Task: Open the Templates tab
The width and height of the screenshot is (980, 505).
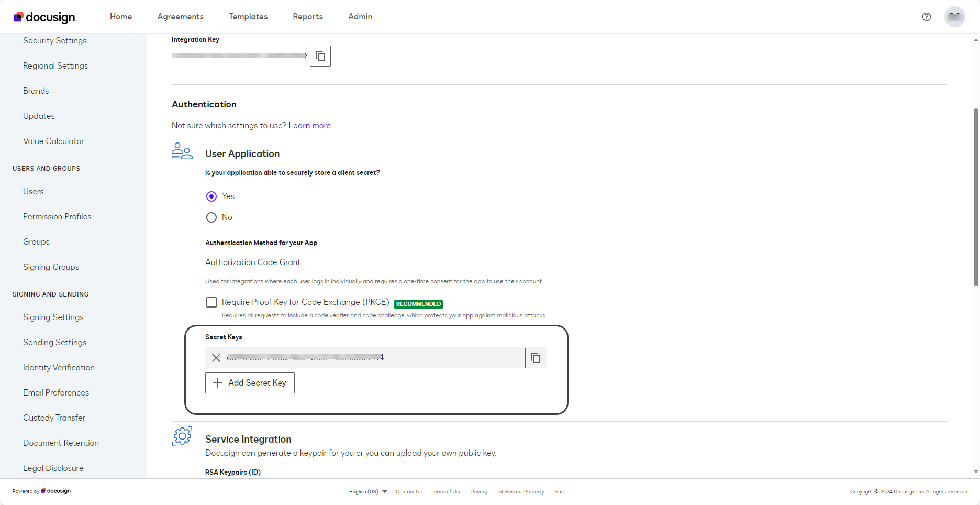Action: coord(248,17)
